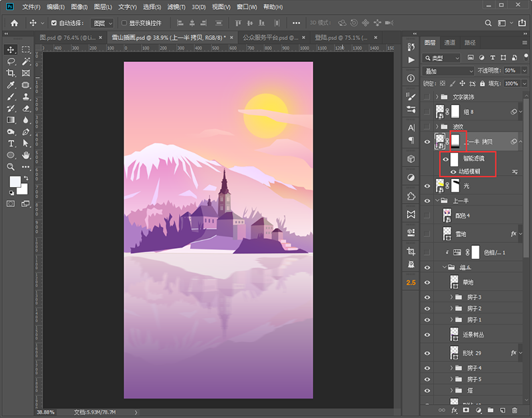The height and width of the screenshot is (418, 532).
Task: Click the Home button in options bar
Action: pyautogui.click(x=14, y=23)
